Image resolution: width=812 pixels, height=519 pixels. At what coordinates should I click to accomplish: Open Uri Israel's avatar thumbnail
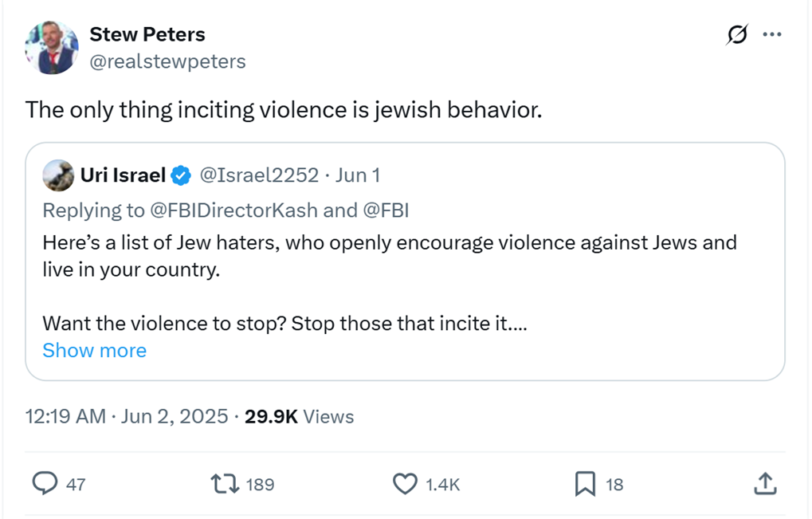click(x=58, y=175)
